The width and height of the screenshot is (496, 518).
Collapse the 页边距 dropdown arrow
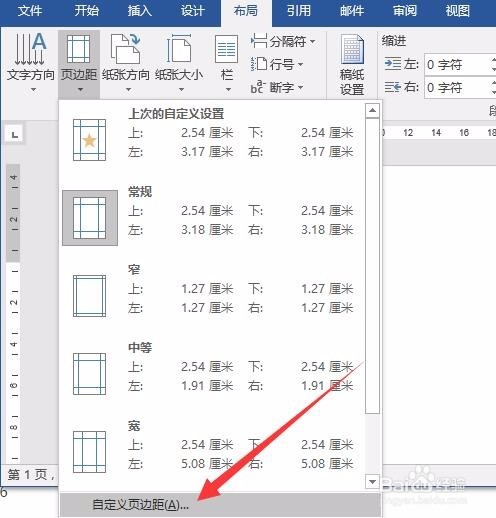click(x=80, y=89)
